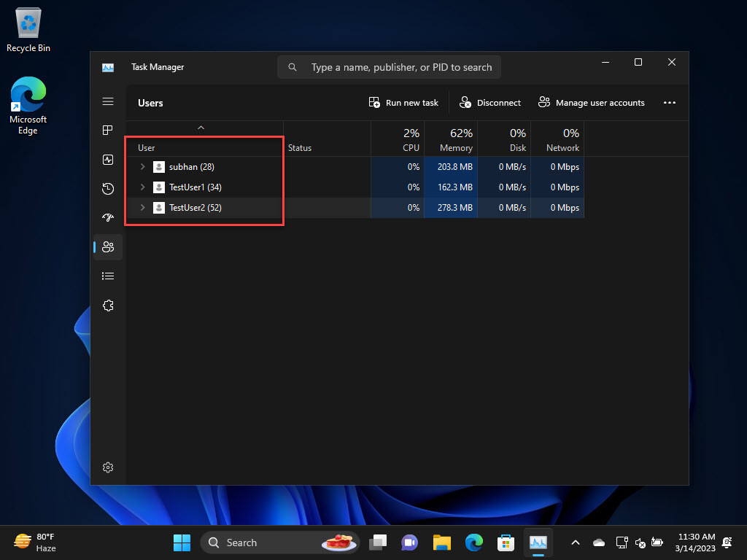Open the Chat app on the taskbar

[x=410, y=542]
